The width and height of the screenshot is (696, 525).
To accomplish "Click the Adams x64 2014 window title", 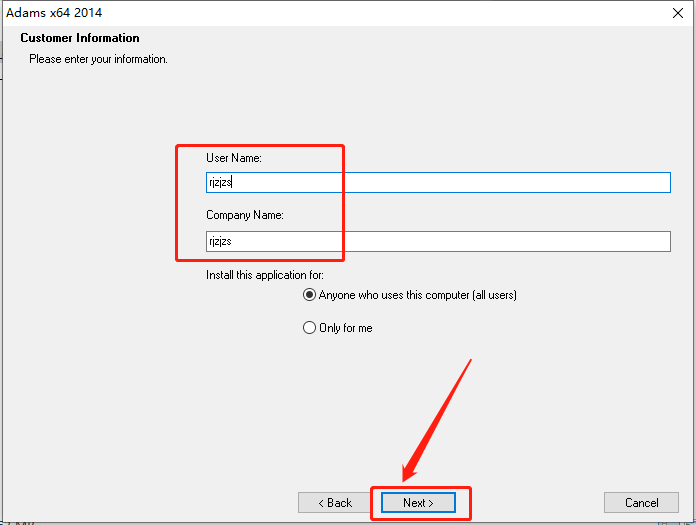I will click(54, 13).
